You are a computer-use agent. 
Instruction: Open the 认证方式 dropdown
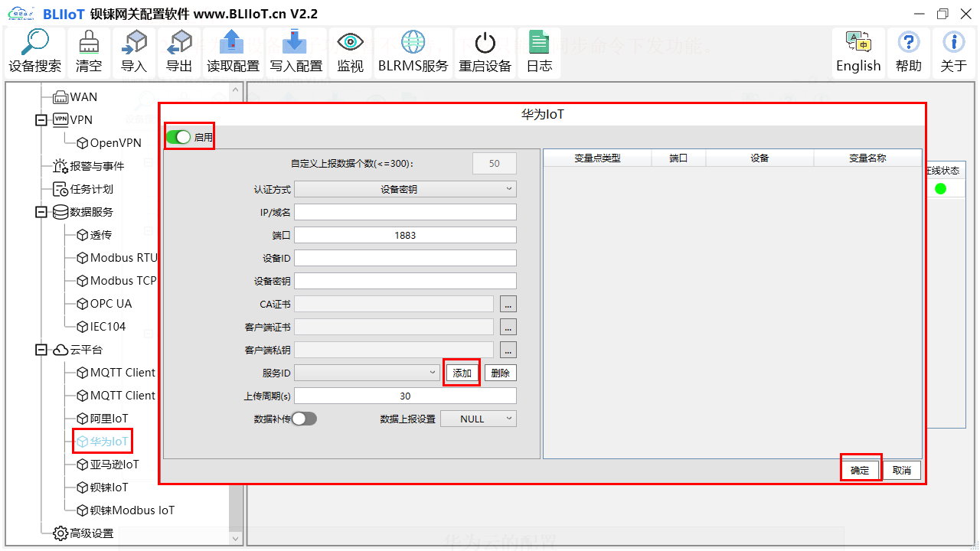tap(405, 189)
